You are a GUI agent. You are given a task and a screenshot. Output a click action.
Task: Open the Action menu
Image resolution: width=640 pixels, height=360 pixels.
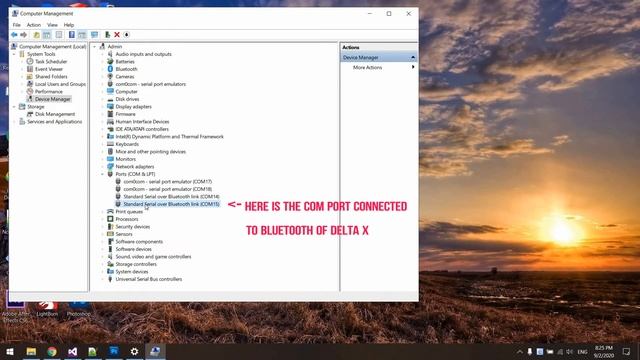pos(34,25)
